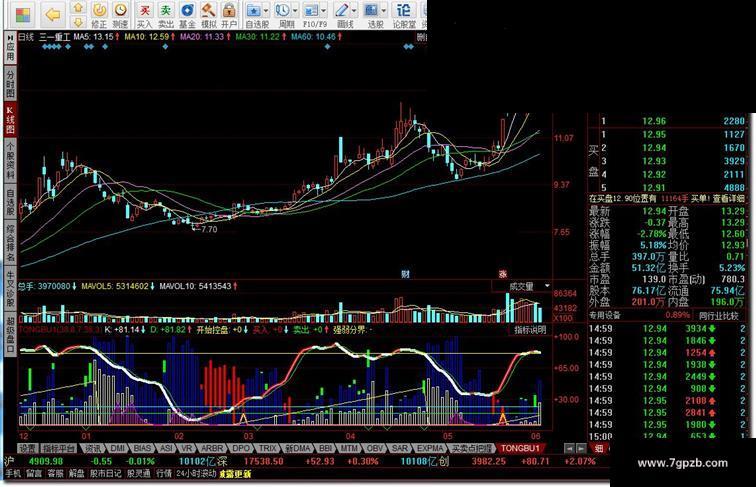Image resolution: width=756 pixels, height=487 pixels.
Task: Open the 牛叉诊股 sidebar tab
Action: click(x=10, y=289)
